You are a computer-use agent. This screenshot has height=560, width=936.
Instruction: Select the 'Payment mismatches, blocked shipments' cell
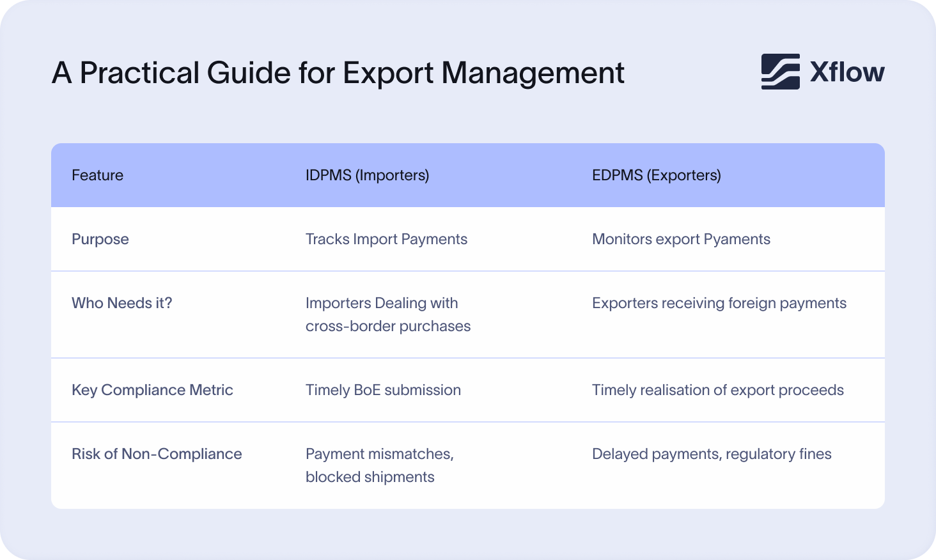point(379,465)
